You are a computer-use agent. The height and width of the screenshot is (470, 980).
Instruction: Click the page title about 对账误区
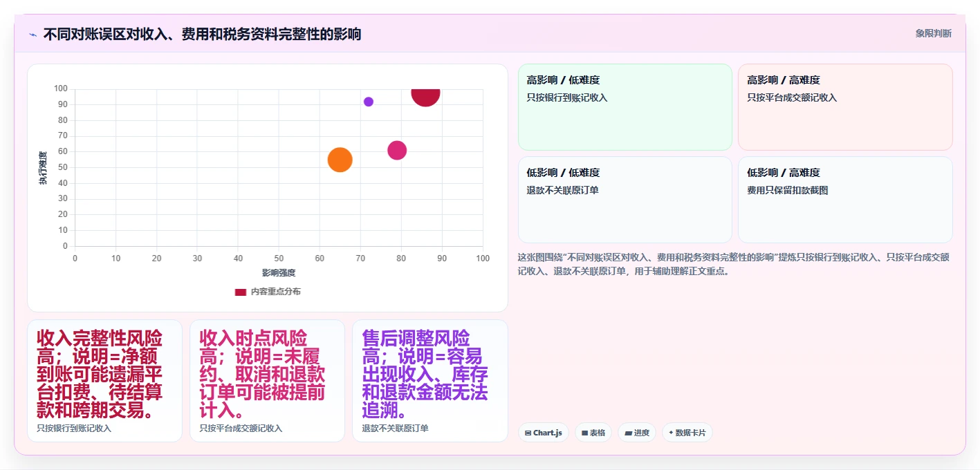[x=202, y=34]
